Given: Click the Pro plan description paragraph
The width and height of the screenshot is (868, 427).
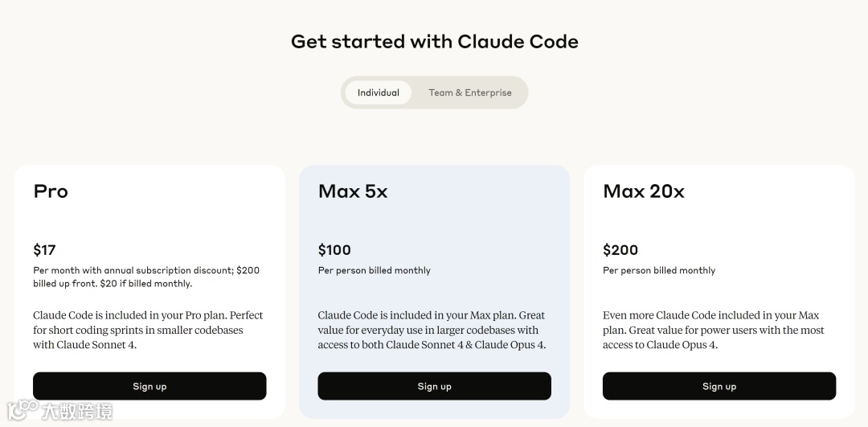Looking at the screenshot, I should pos(148,330).
